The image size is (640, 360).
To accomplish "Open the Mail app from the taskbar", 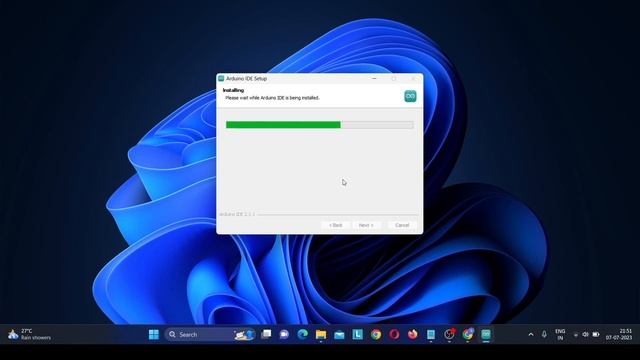I will point(339,335).
